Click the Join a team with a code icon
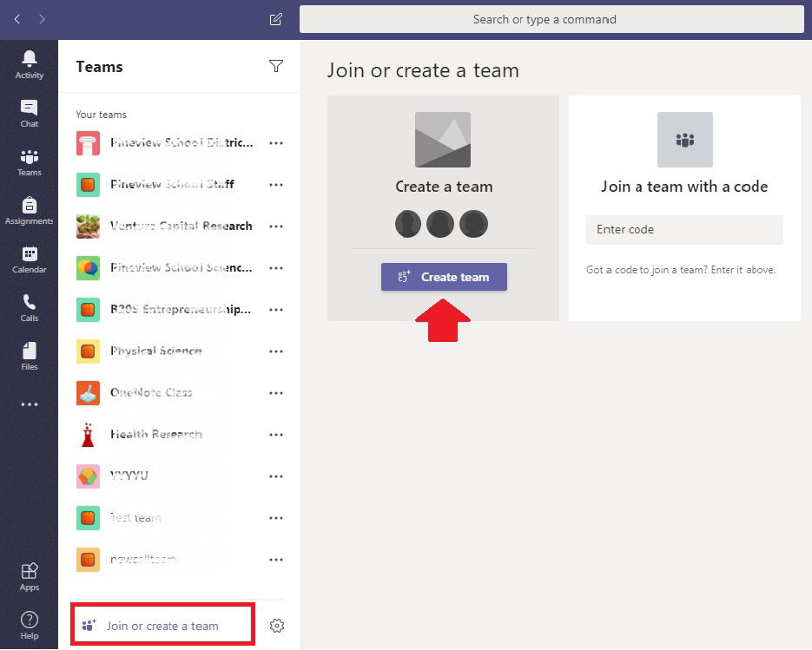812x650 pixels. pos(684,140)
